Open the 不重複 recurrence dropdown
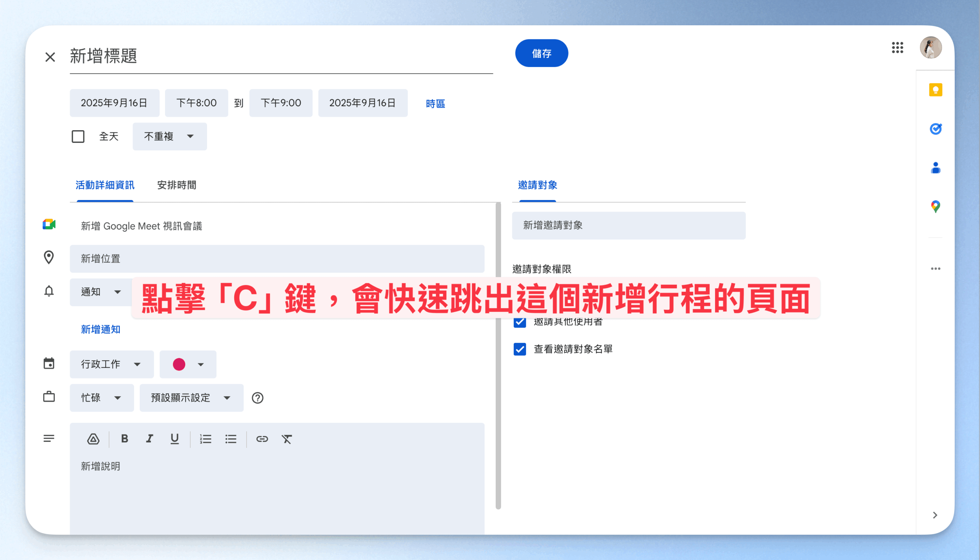Image resolution: width=980 pixels, height=560 pixels. pos(170,137)
